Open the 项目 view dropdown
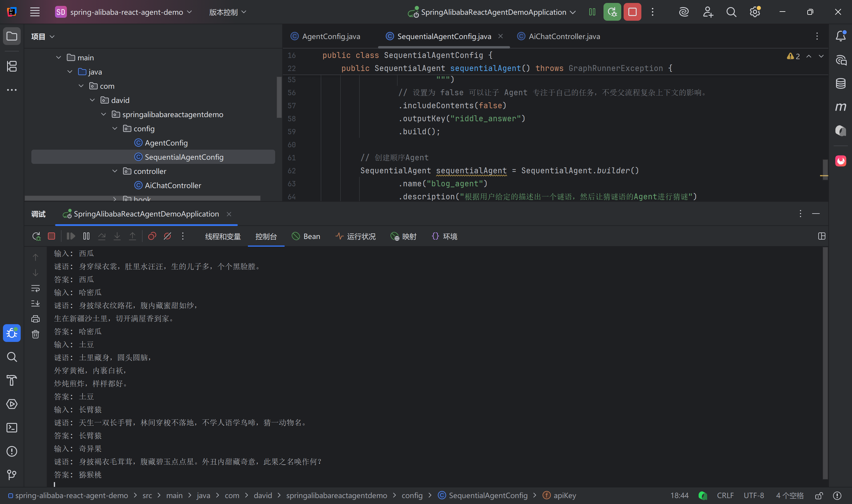Viewport: 852px width, 504px height. click(x=43, y=36)
